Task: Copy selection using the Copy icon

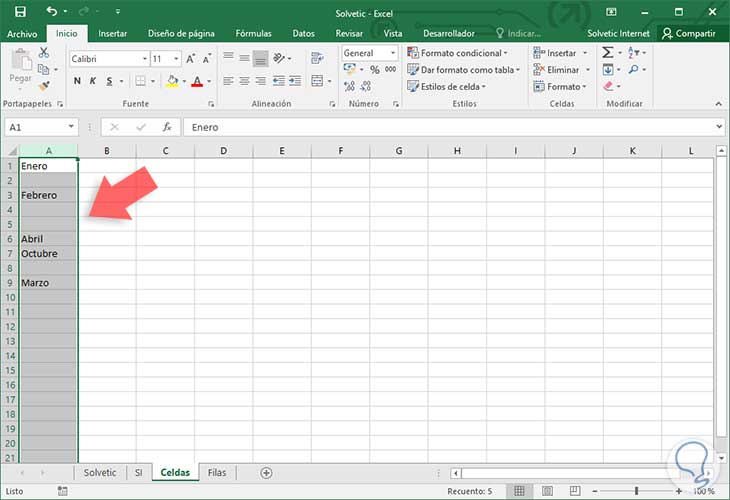Action: click(x=44, y=69)
